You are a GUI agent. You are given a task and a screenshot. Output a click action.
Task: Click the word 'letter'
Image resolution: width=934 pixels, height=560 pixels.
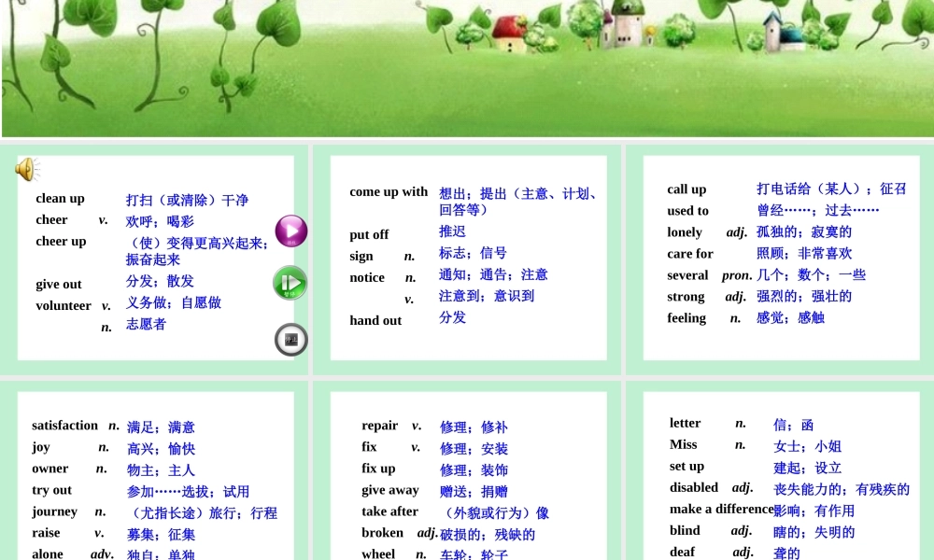(685, 423)
